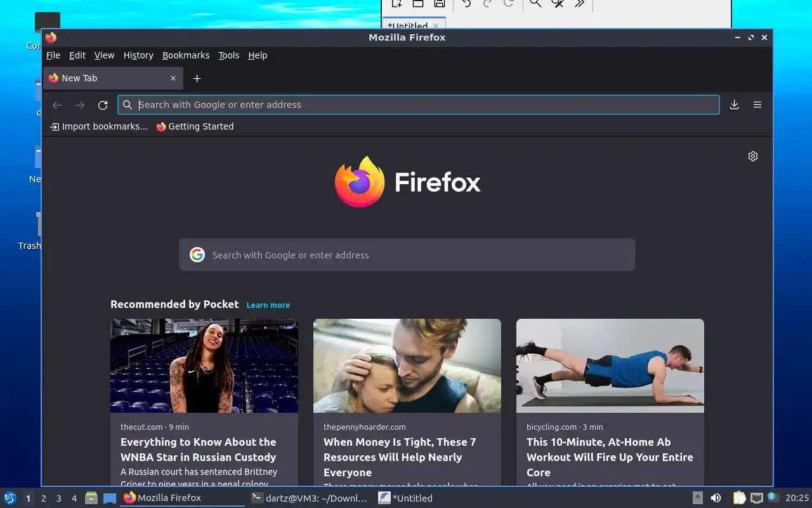Click the undo icon in the text editor window
This screenshot has width=812, height=508.
click(x=466, y=3)
